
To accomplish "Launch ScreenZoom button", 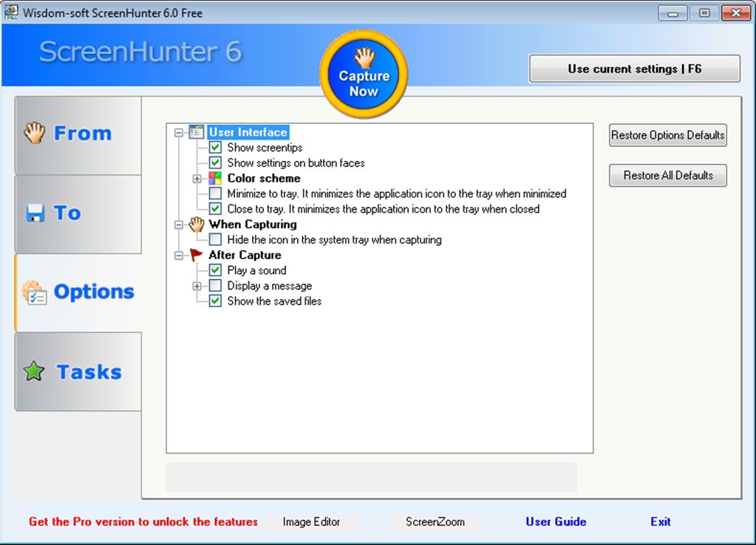I will click(x=435, y=521).
